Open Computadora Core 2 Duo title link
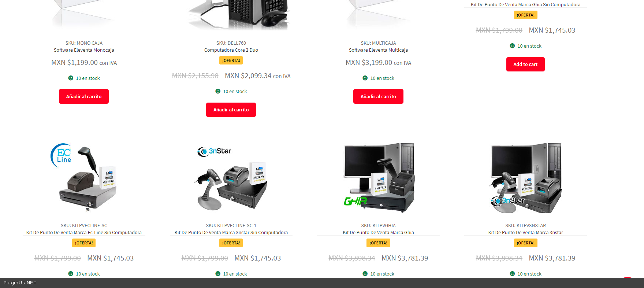The height and width of the screenshot is (288, 644). coord(231,50)
